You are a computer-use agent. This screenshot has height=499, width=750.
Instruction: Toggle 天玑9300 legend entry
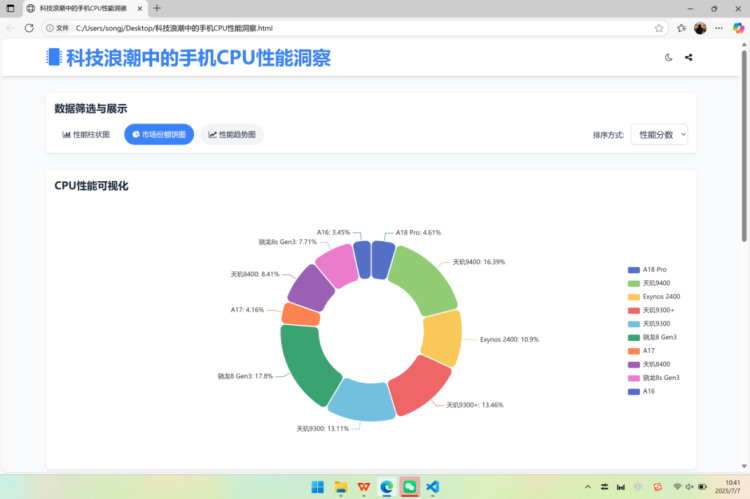[649, 324]
